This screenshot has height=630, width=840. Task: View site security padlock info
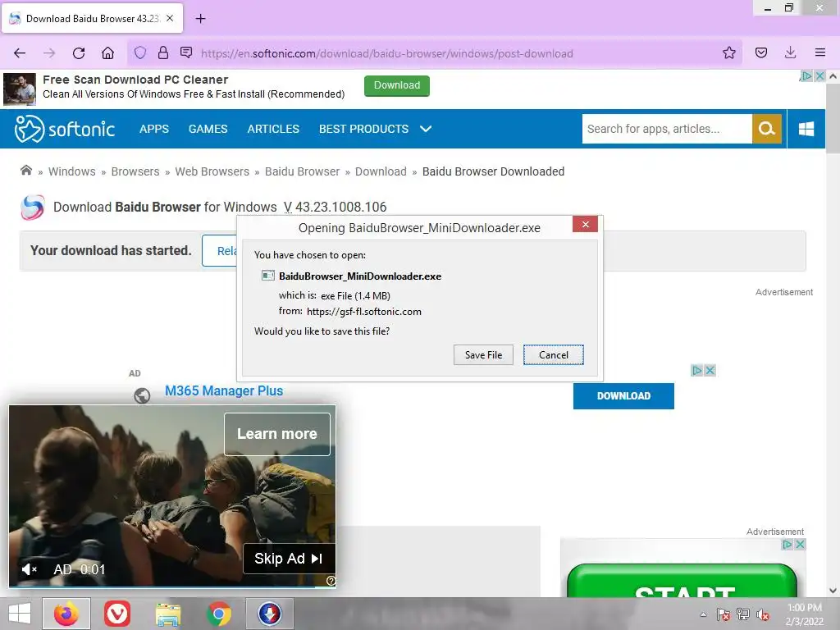[163, 52]
